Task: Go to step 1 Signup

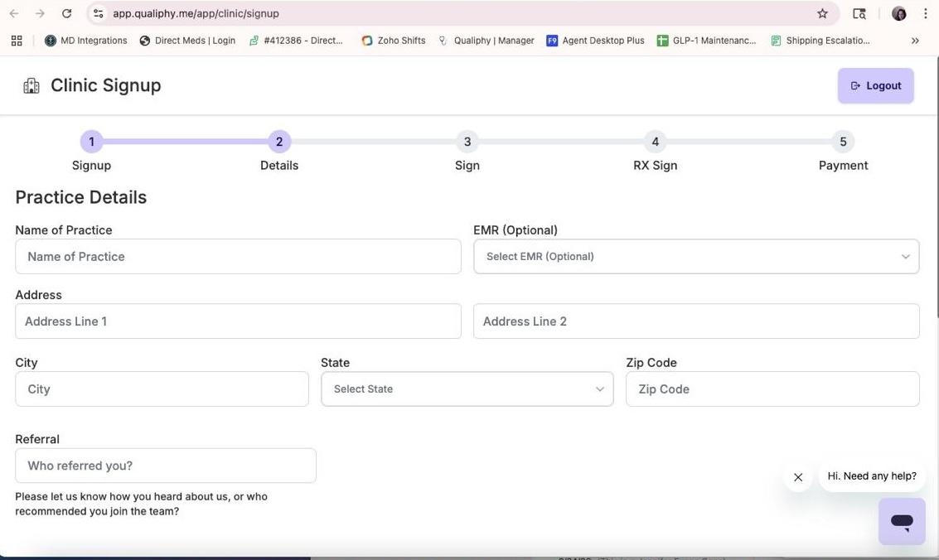Action: (x=91, y=142)
